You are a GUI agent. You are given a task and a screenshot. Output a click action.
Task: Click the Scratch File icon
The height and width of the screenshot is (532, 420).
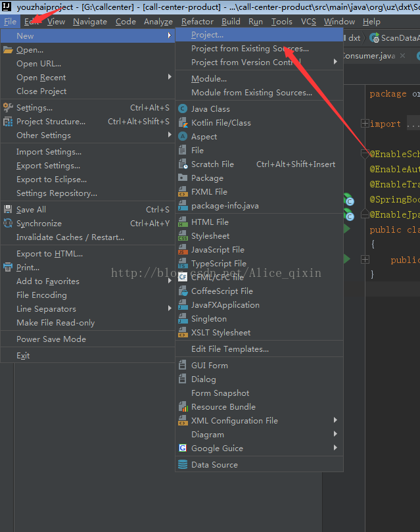(183, 164)
